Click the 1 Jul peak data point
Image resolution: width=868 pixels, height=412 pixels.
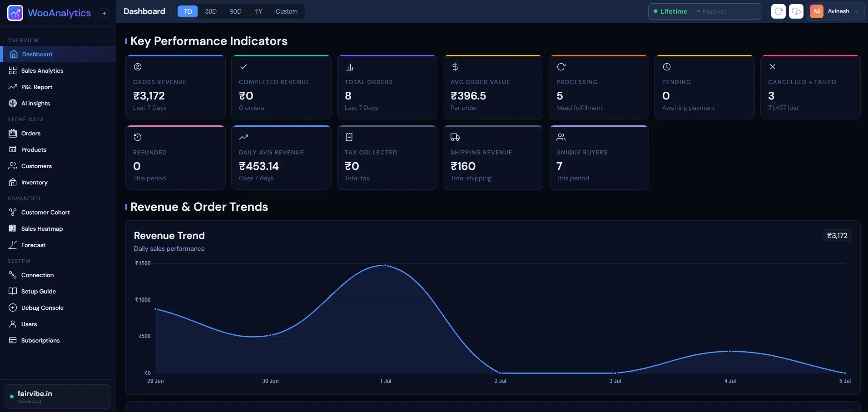coord(385,265)
